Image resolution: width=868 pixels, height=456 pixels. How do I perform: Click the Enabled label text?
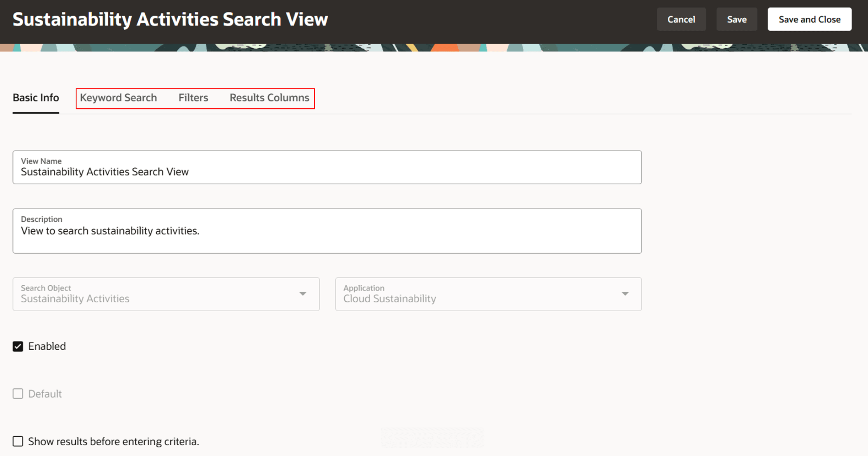tap(47, 347)
